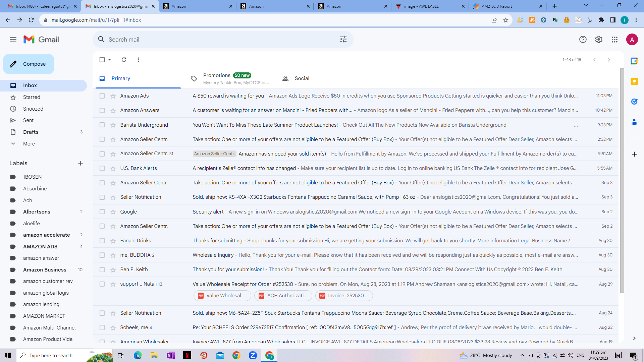Open OneNote from the Windows taskbar
Image resolution: width=644 pixels, height=362 pixels.
tap(171, 355)
